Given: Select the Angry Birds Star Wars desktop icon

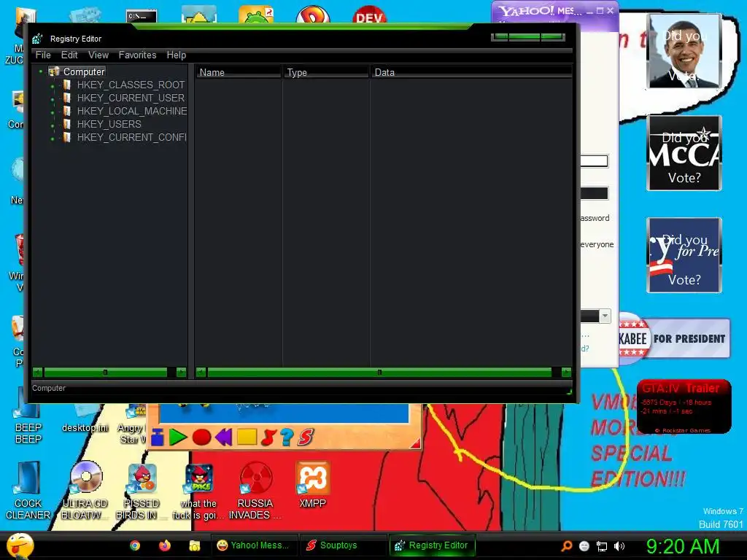Looking at the screenshot, I should (x=133, y=424).
